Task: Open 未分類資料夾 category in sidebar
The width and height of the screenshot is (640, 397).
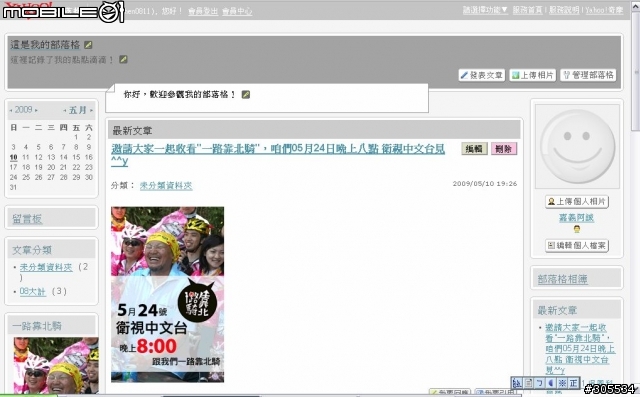Action: tap(46, 267)
